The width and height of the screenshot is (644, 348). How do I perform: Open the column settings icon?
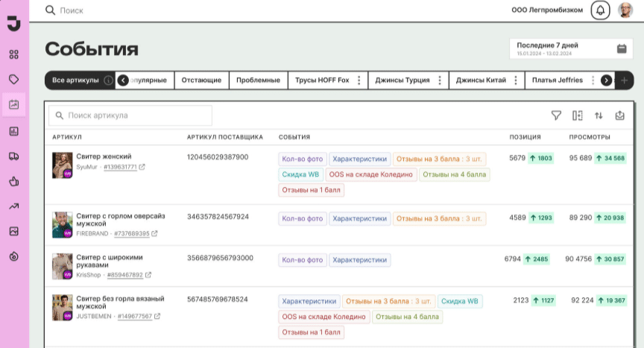click(578, 116)
